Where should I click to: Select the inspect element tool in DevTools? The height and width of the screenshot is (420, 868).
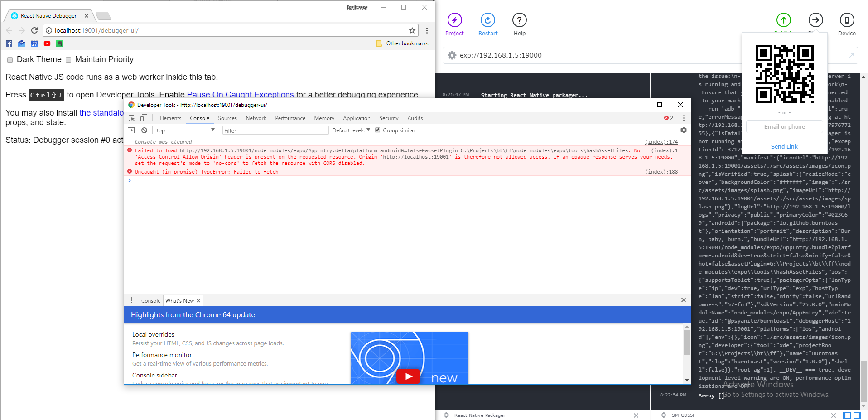131,117
